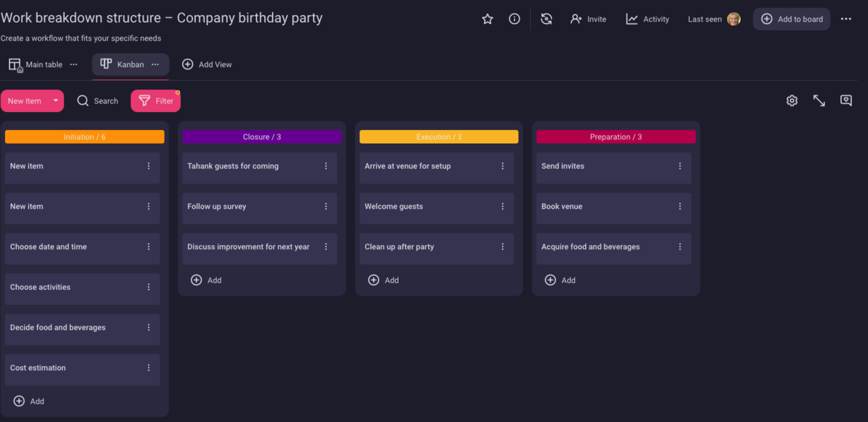Click the orange Initiation column header

[x=85, y=137]
